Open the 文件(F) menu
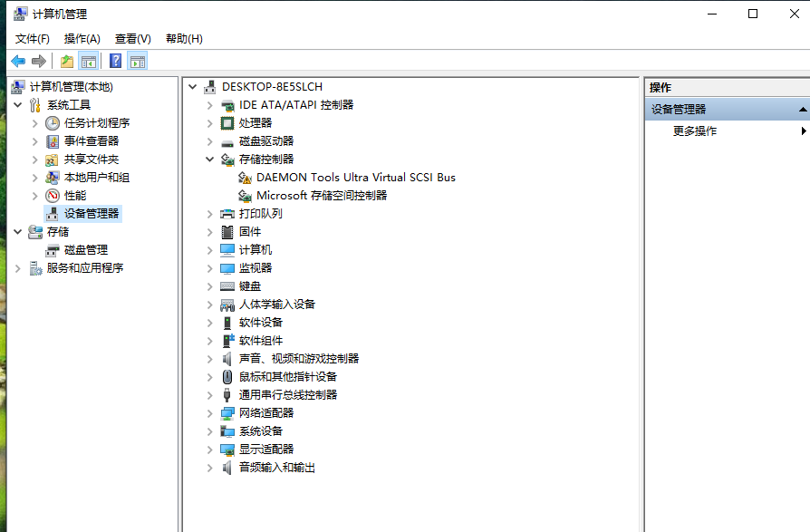 tap(33, 39)
